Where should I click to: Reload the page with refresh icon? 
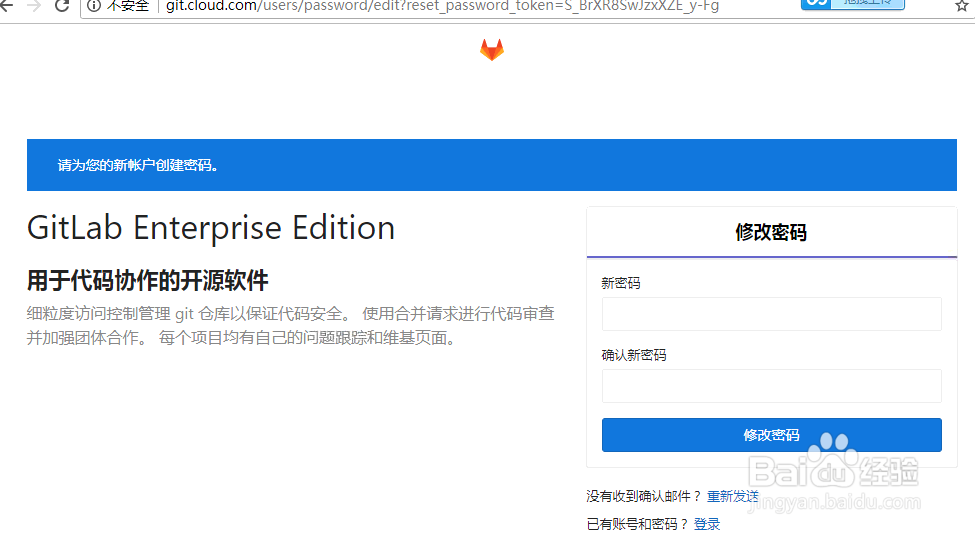click(62, 6)
